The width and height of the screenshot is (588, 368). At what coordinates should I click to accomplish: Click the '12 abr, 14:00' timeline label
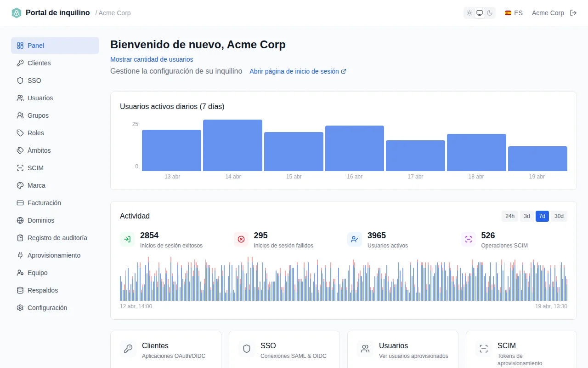click(x=136, y=306)
